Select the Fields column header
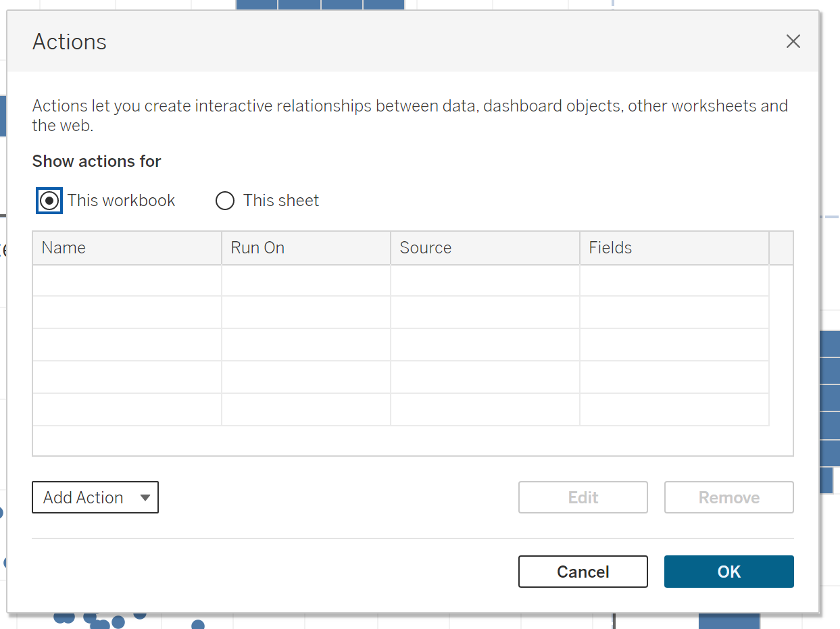 point(674,248)
